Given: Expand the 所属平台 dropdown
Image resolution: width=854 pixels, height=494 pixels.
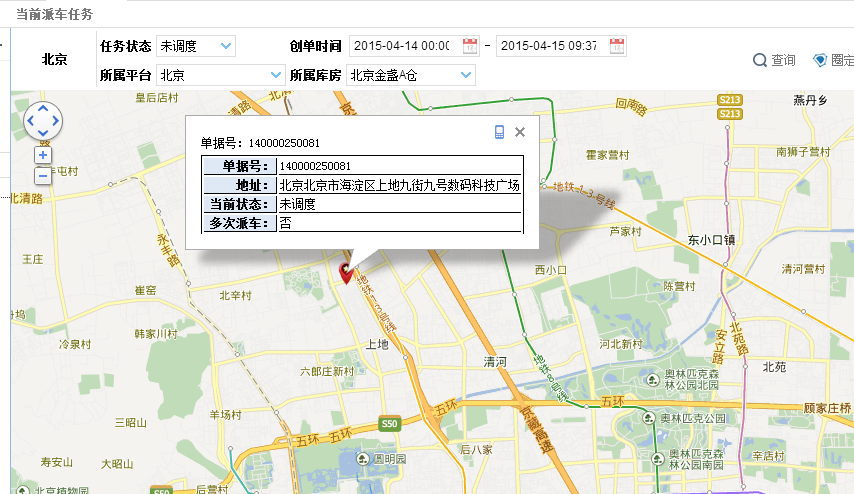Looking at the screenshot, I should coord(276,75).
